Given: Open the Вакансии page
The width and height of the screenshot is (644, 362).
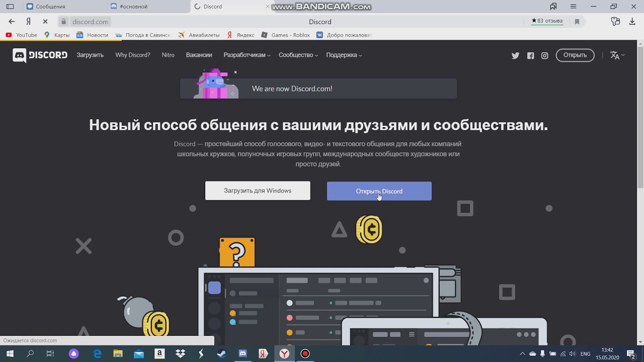Looking at the screenshot, I should click(199, 55).
